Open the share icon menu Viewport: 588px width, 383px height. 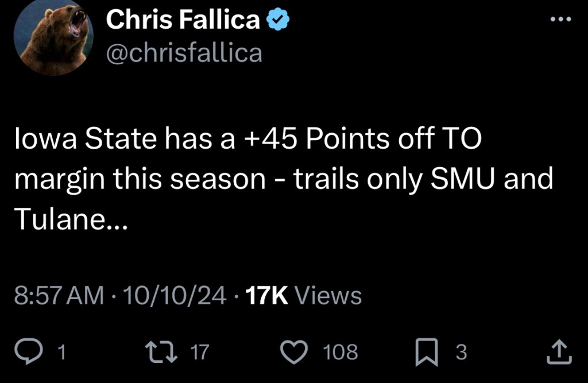point(558,351)
